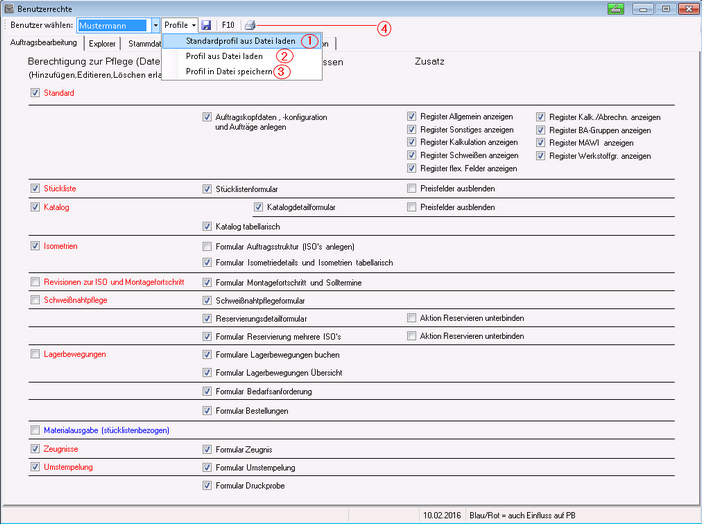Click the Benutzerrechte window title icon

[x=9, y=7]
